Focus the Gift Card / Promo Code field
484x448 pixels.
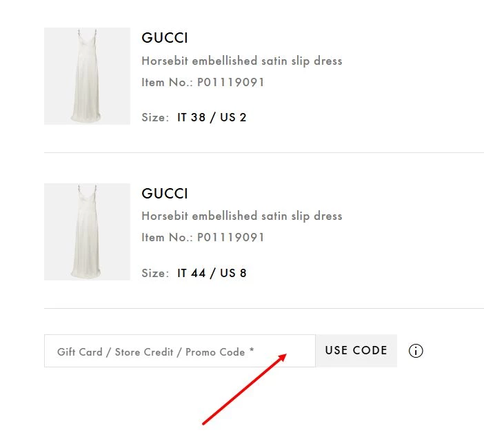pos(179,352)
